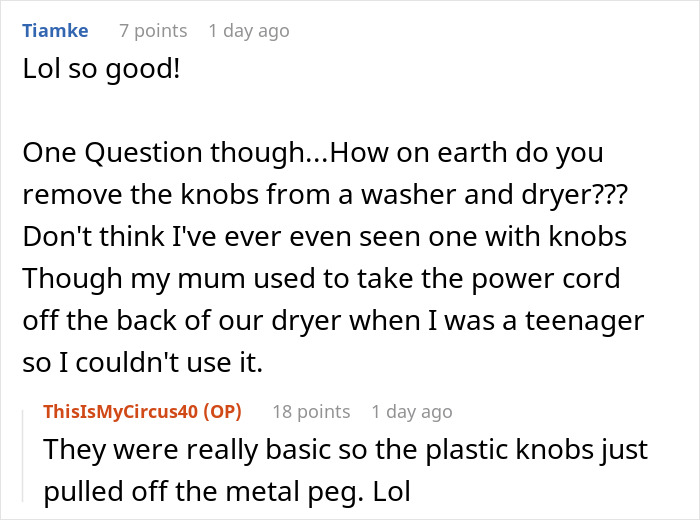Click the reply line 'pulled off the metal peg'
Viewport: 700px width, 520px height.
pos(227,492)
